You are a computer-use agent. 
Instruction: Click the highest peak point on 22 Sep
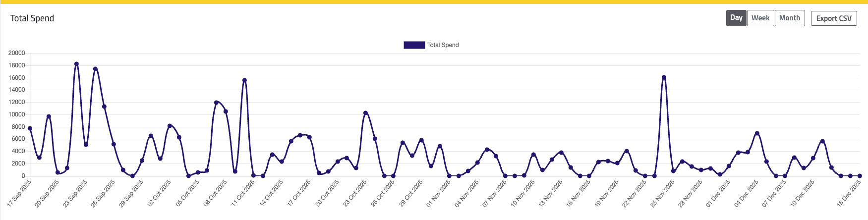(x=76, y=64)
